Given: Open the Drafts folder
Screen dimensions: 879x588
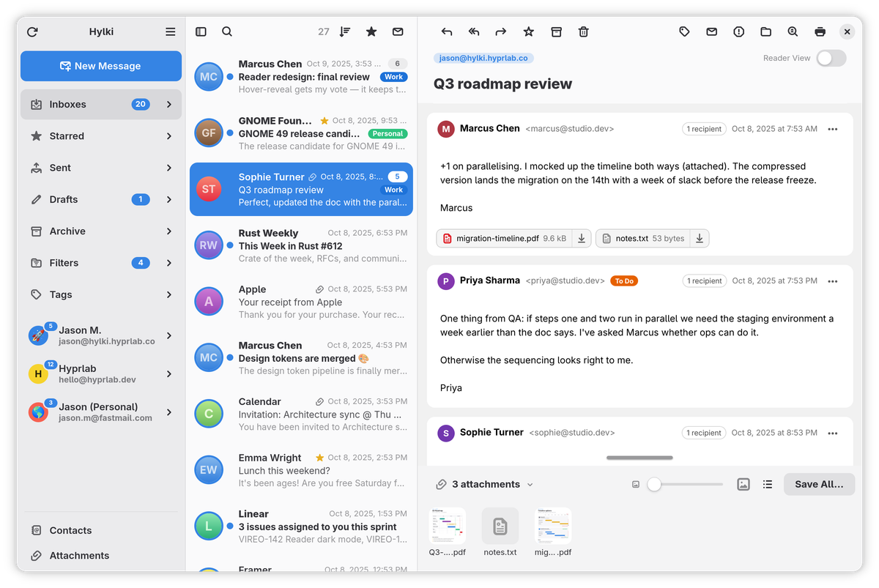Looking at the screenshot, I should pos(101,199).
